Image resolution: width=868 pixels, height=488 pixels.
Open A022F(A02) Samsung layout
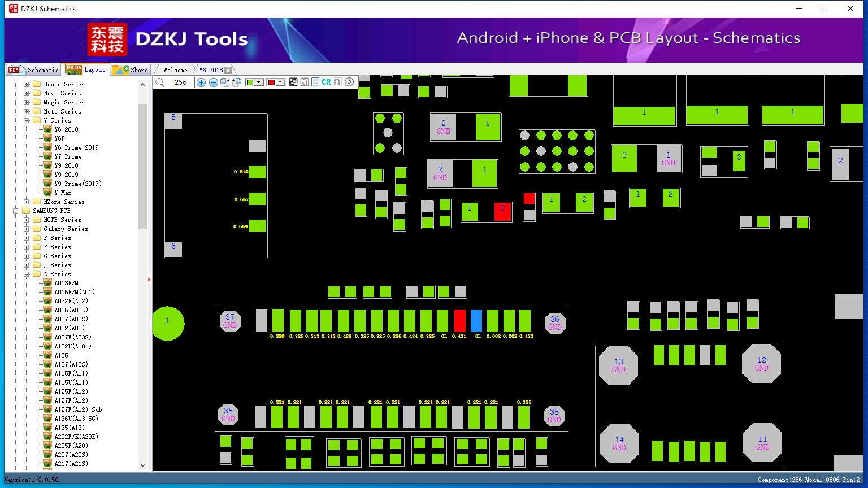coord(71,301)
